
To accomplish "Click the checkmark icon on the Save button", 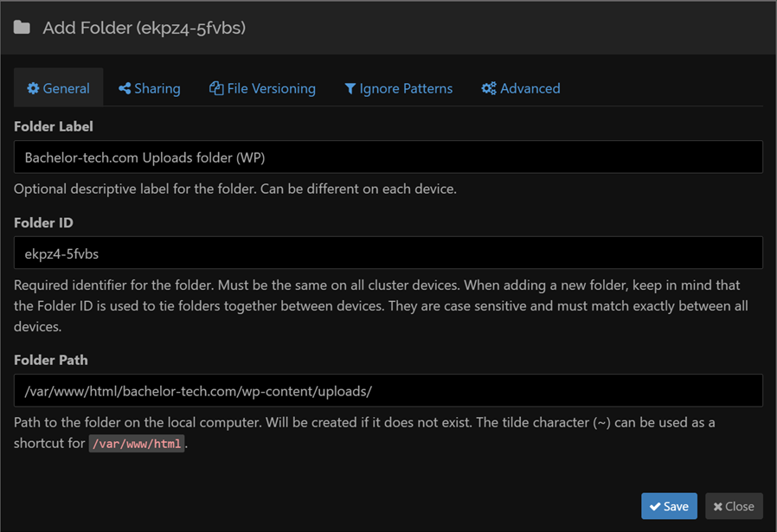I will click(654, 507).
